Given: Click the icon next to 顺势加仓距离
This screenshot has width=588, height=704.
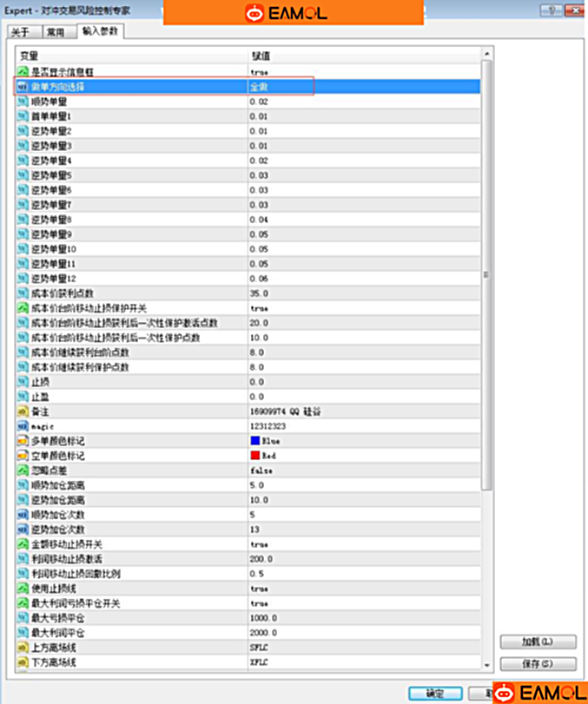Looking at the screenshot, I should [x=23, y=485].
